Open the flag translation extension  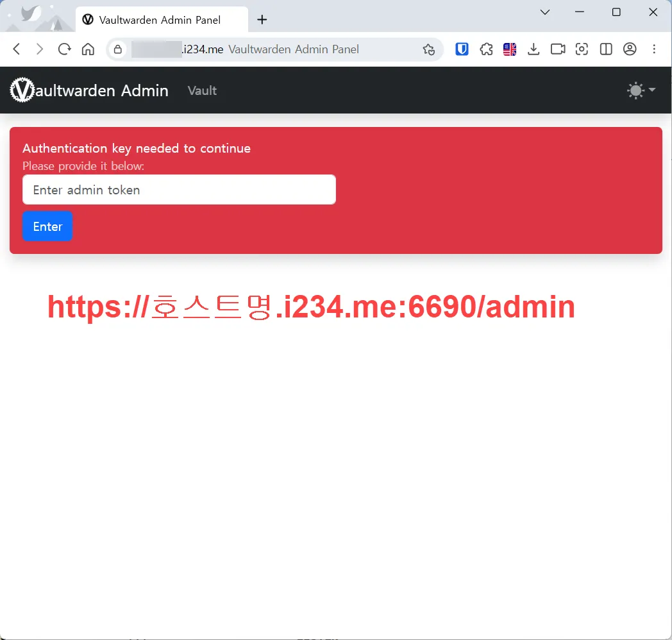point(510,49)
